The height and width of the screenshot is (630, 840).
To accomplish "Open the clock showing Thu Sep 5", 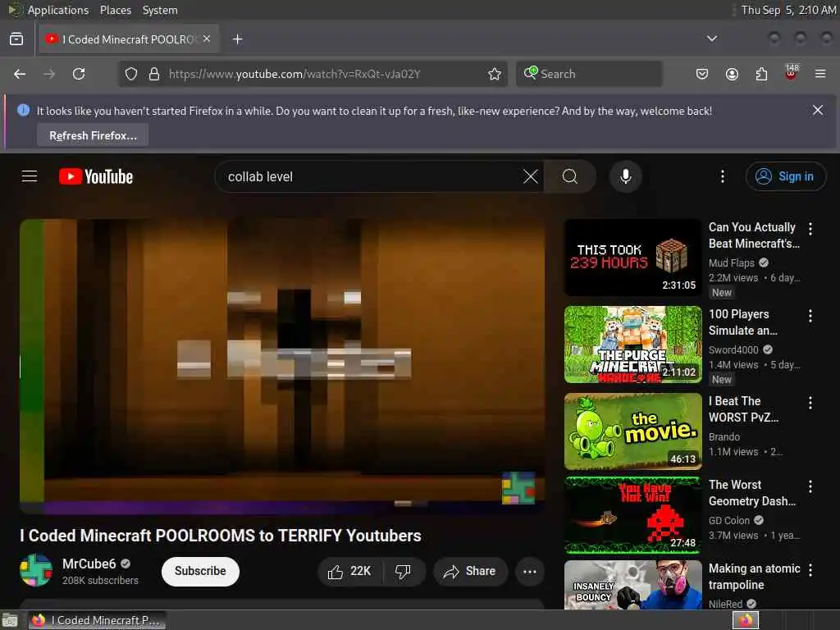I will coord(788,10).
